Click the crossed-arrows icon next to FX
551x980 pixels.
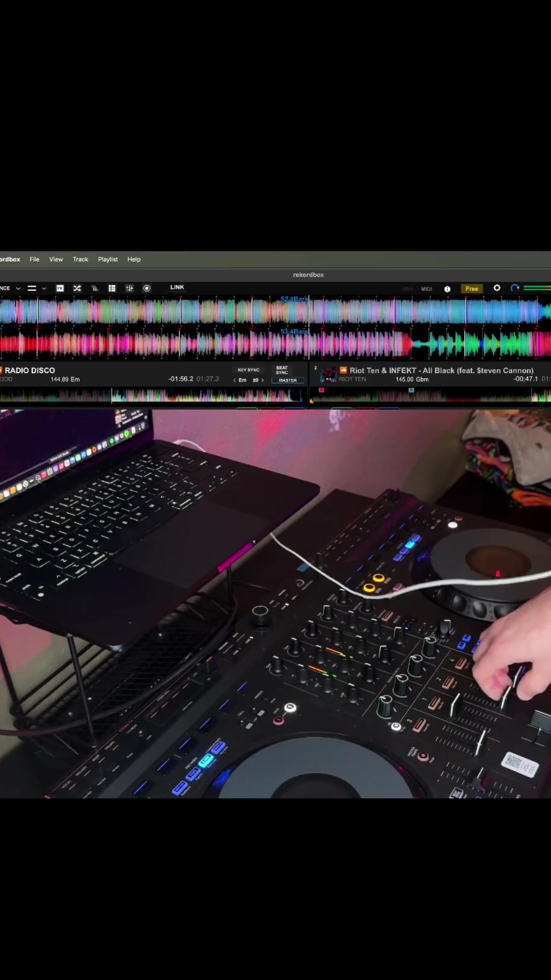pyautogui.click(x=77, y=288)
